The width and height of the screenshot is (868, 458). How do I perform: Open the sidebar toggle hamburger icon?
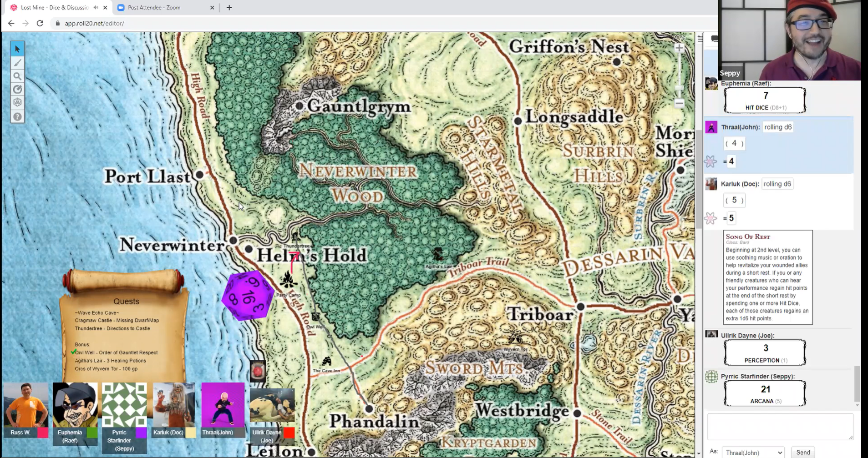[x=700, y=39]
